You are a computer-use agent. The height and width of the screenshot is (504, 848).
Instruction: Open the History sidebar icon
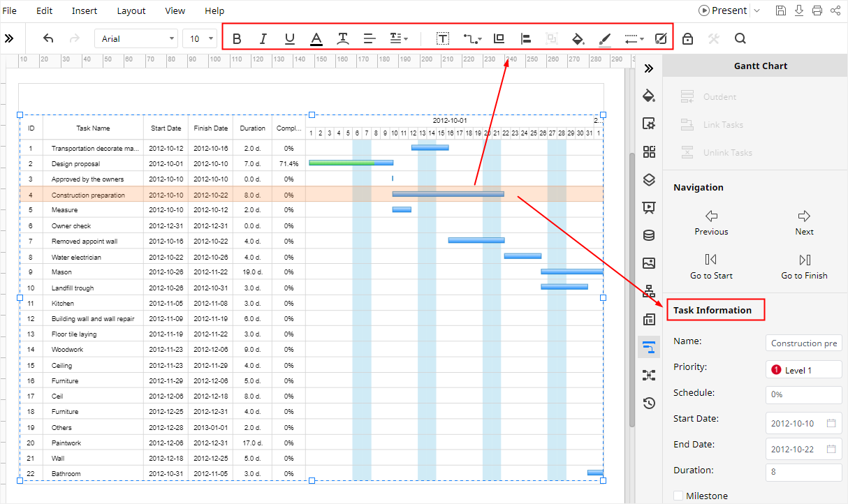click(x=649, y=403)
